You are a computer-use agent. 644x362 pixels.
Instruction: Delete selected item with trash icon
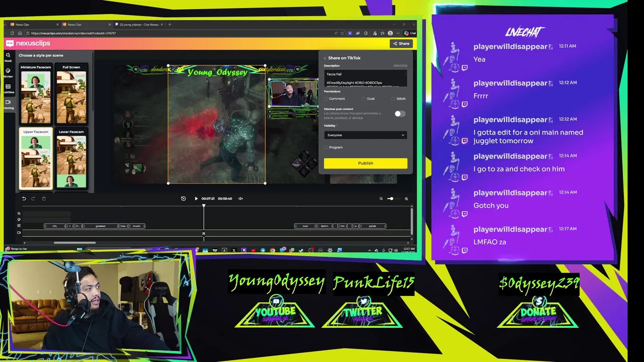(44, 199)
